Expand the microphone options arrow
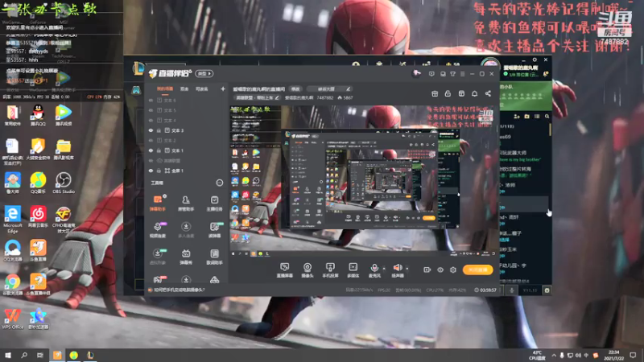Viewport: 644px width, 362px height. point(384,269)
